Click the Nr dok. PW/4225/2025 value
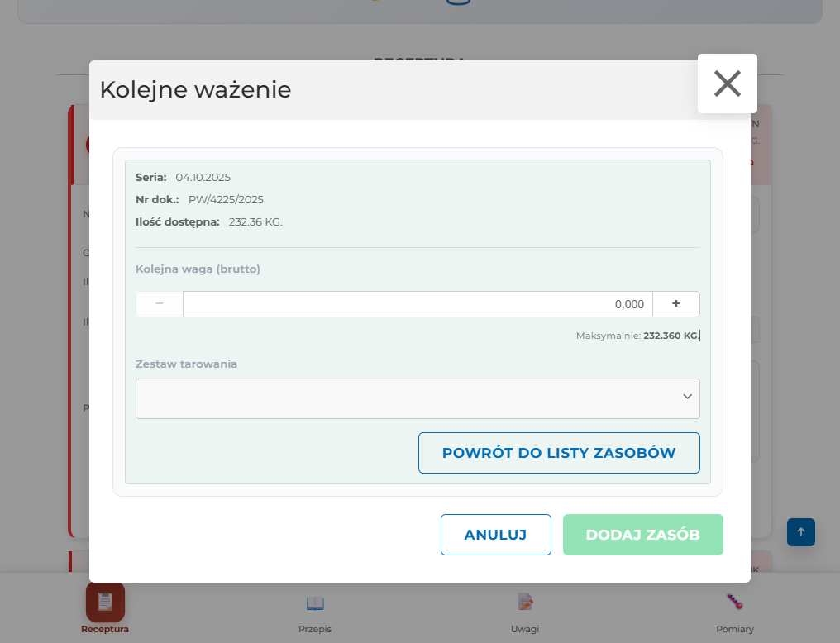 coord(227,199)
